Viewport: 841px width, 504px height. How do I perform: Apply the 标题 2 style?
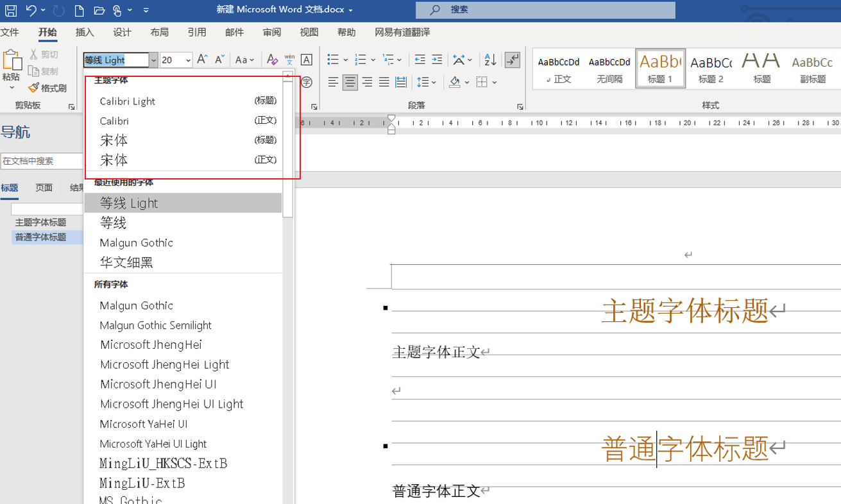coord(711,69)
